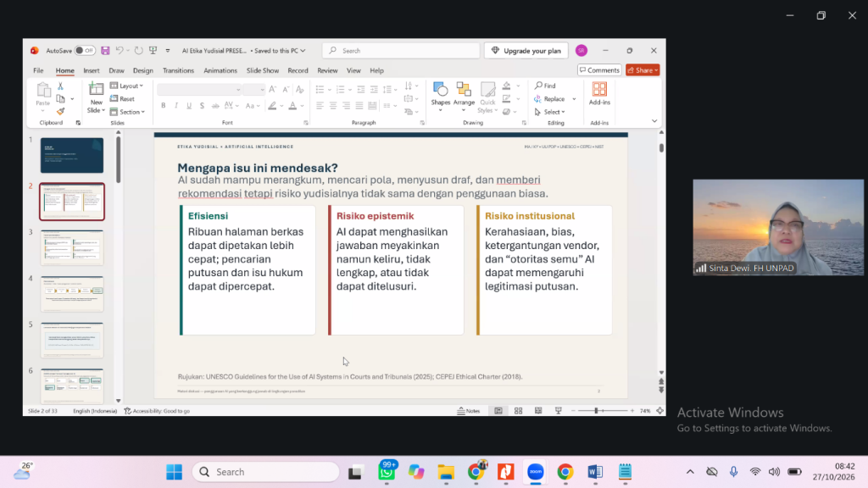
Task: Open the Design tab
Action: point(142,71)
